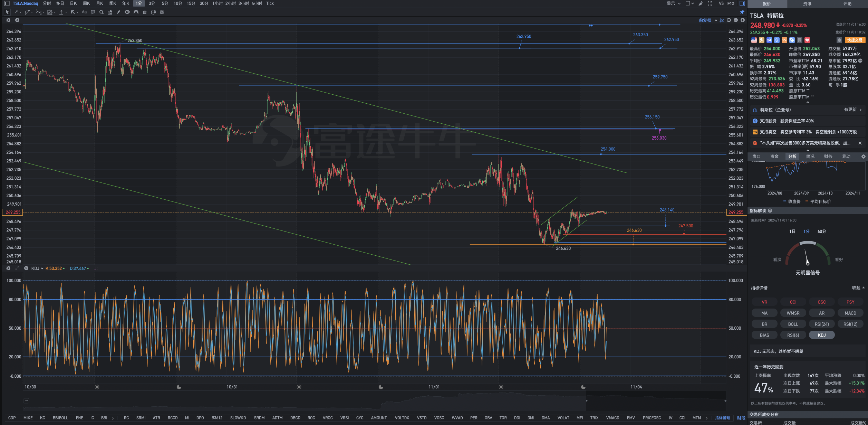Select the trend line drawing tool
Image resolution: width=868 pixels, height=425 pixels.
pos(16,12)
